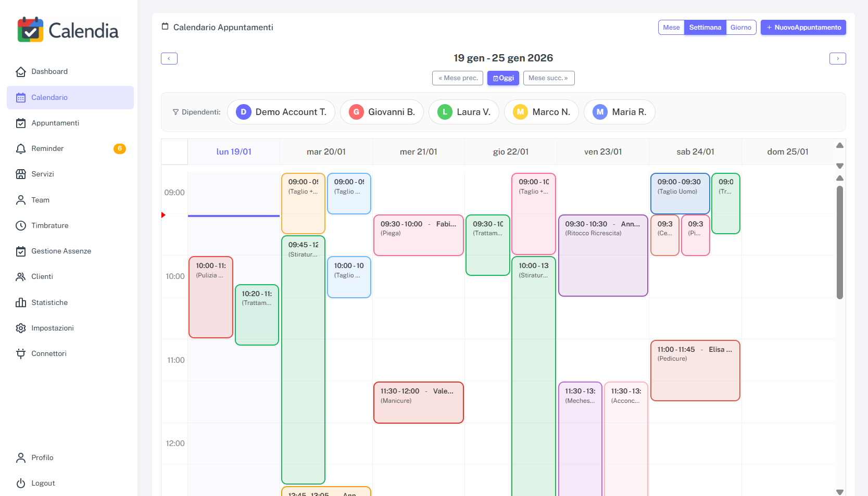Switch calendar view to Mese
This screenshot has width=868, height=496.
tap(671, 27)
